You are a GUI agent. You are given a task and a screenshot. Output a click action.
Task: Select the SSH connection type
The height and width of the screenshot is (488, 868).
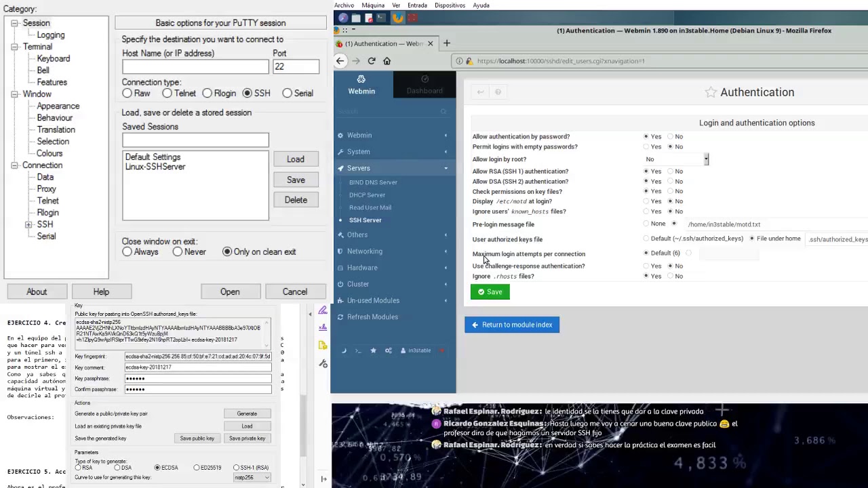pos(248,94)
